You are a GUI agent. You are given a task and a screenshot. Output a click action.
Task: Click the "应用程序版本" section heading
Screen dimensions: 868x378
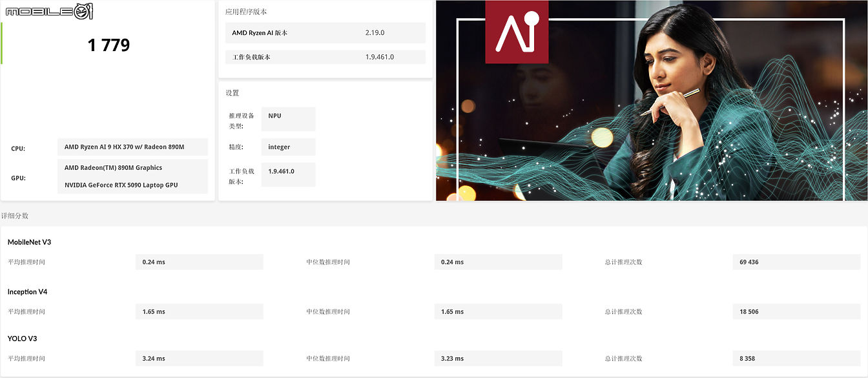246,12
